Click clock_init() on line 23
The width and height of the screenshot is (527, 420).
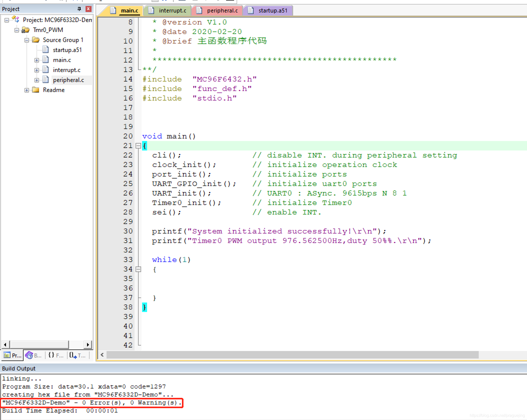pyautogui.click(x=184, y=165)
